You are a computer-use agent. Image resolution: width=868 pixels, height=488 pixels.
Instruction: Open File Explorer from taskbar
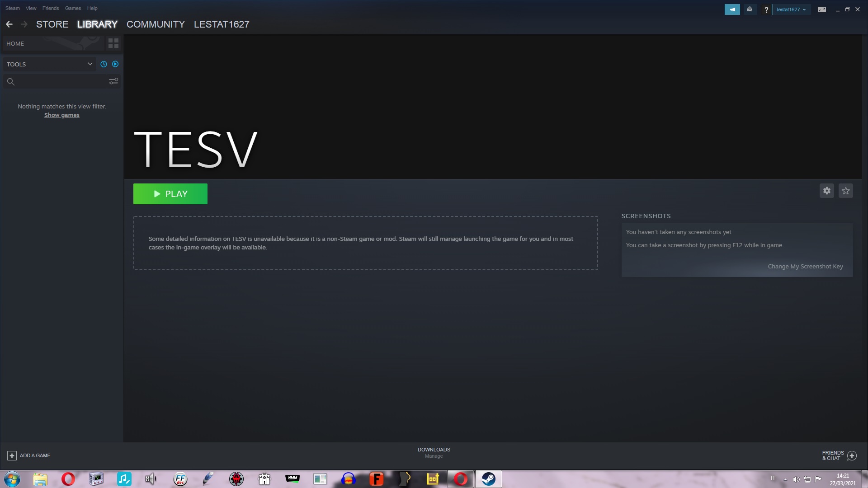click(x=40, y=479)
